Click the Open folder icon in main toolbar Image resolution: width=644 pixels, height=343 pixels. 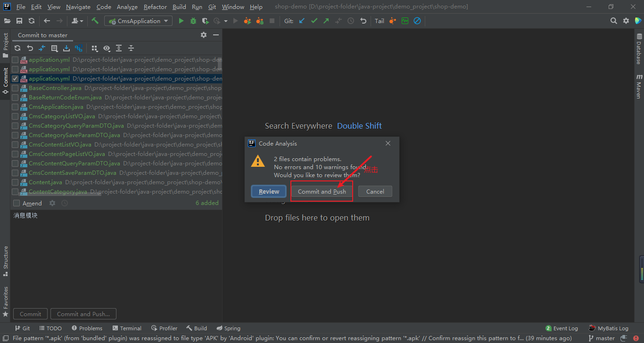[x=7, y=21]
